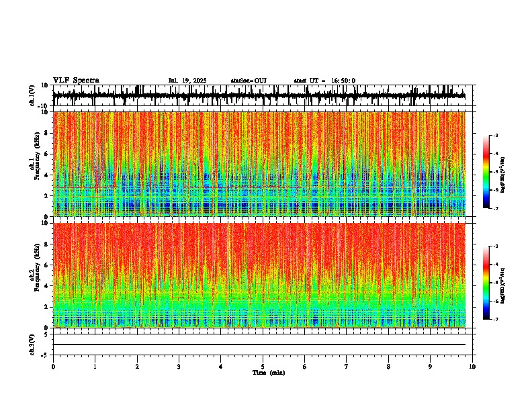The width and height of the screenshot is (532, 411).
Task: Click time-axis tick label "7"
Action: pos(347,367)
